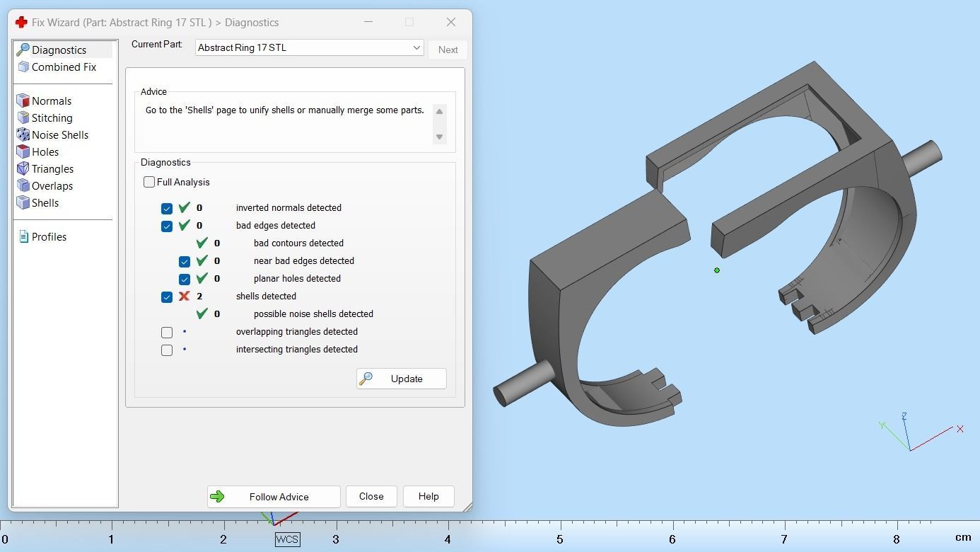This screenshot has height=552, width=980.
Task: Click the 'bad contours detected' label
Action: pos(298,243)
